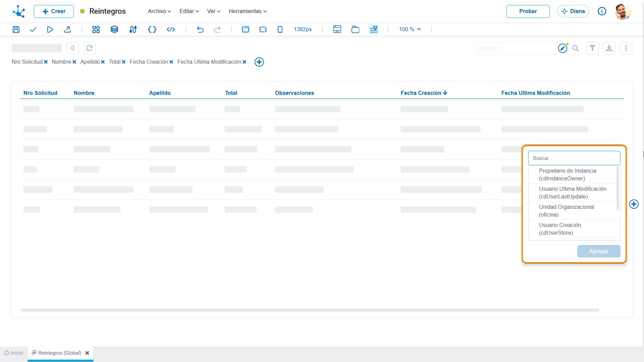Close the Reintegros (Global) tab
This screenshot has width=644, height=362.
(x=87, y=353)
